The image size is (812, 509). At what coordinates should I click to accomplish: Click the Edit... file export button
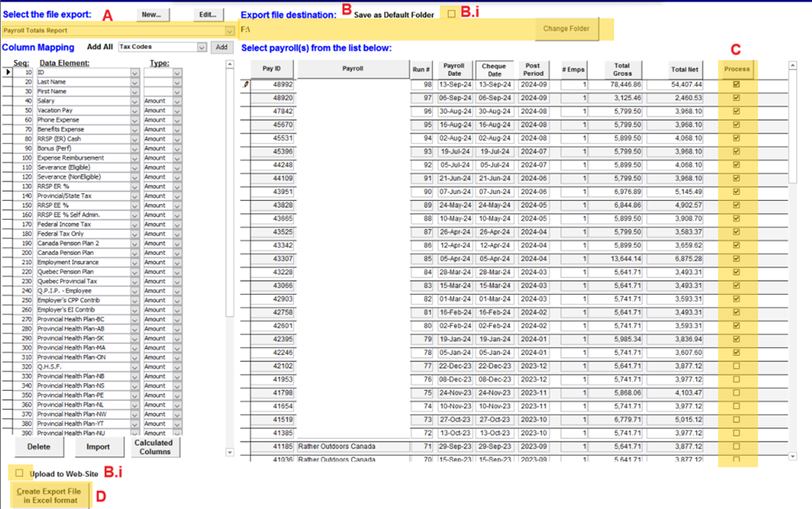(x=207, y=14)
